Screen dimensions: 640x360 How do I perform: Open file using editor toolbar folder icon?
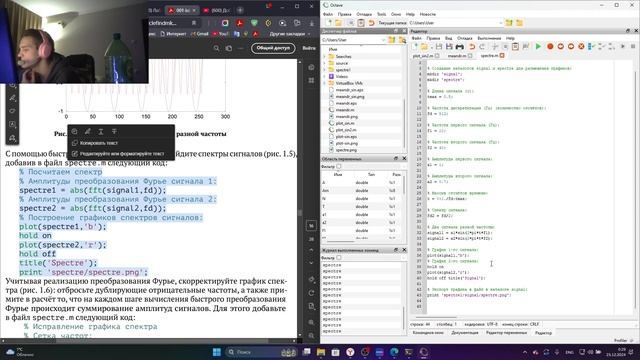coord(424,47)
